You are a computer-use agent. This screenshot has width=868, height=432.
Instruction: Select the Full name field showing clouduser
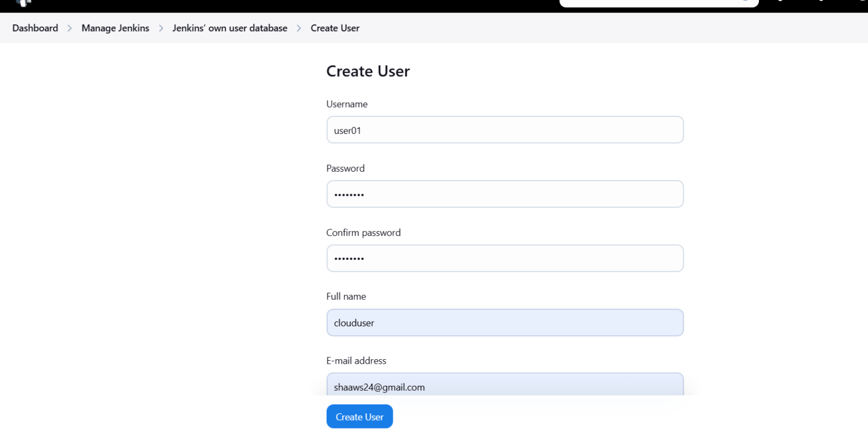click(x=505, y=322)
